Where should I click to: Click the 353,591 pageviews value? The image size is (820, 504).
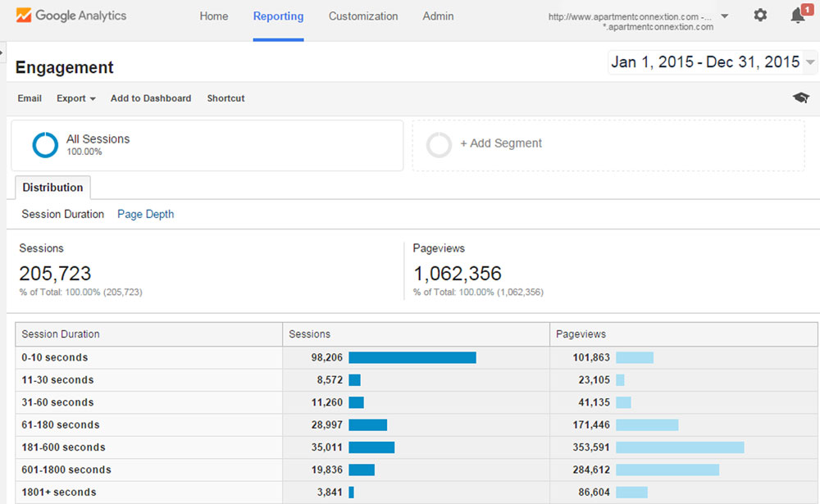(x=591, y=447)
